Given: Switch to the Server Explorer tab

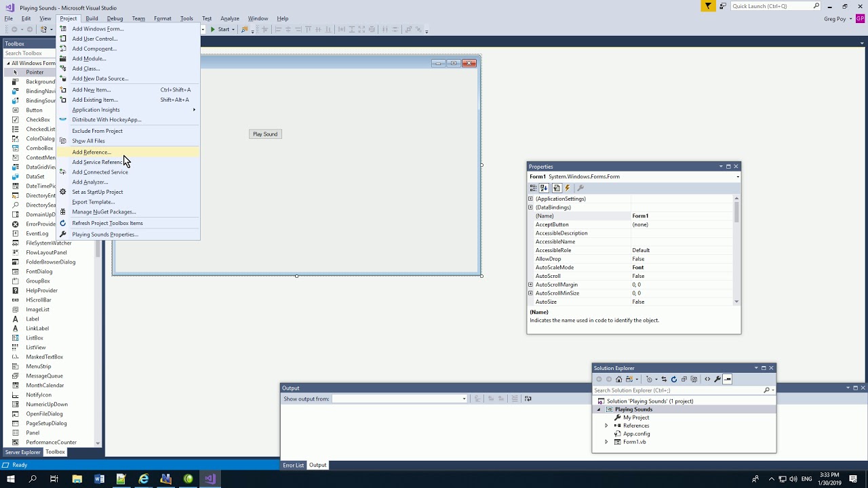Looking at the screenshot, I should [22, 452].
